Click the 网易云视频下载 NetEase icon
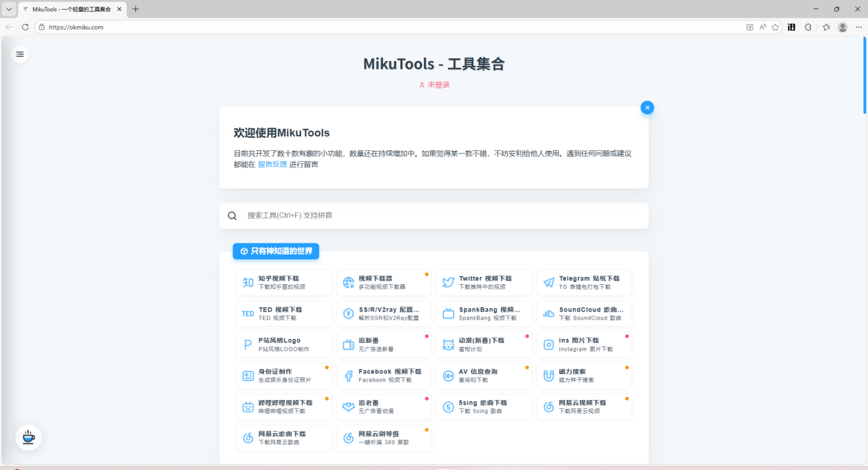This screenshot has width=868, height=470. click(x=549, y=407)
